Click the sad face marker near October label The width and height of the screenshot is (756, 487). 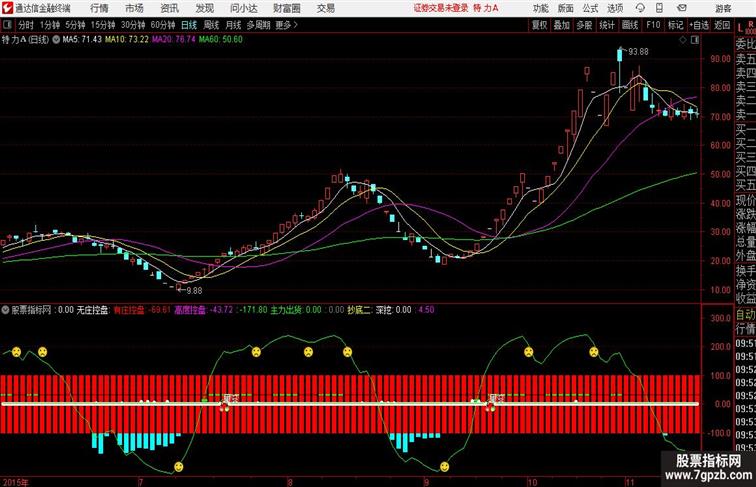click(529, 352)
